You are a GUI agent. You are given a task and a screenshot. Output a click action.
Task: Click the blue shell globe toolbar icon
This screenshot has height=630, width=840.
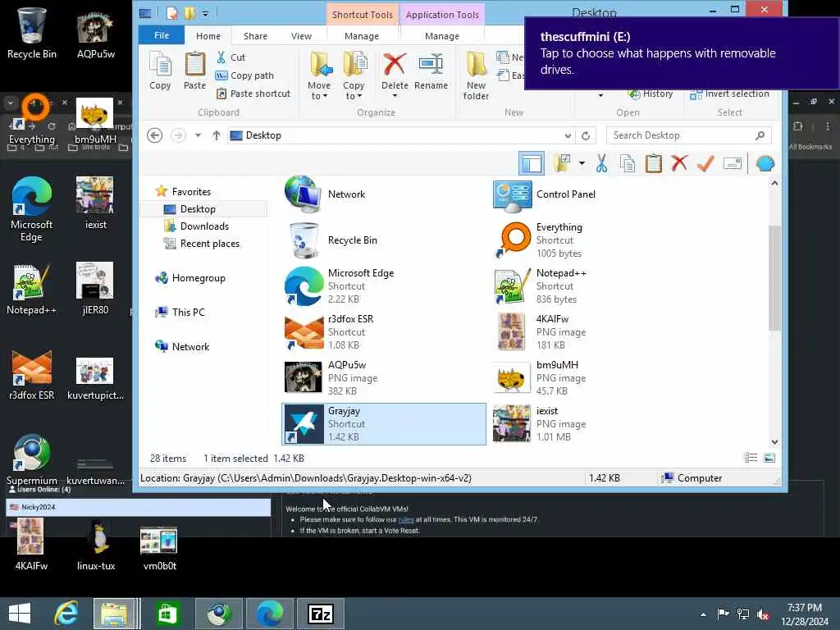(x=765, y=163)
